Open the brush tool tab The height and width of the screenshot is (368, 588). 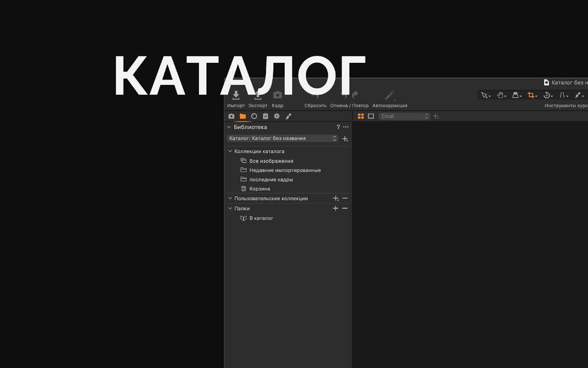coord(288,116)
